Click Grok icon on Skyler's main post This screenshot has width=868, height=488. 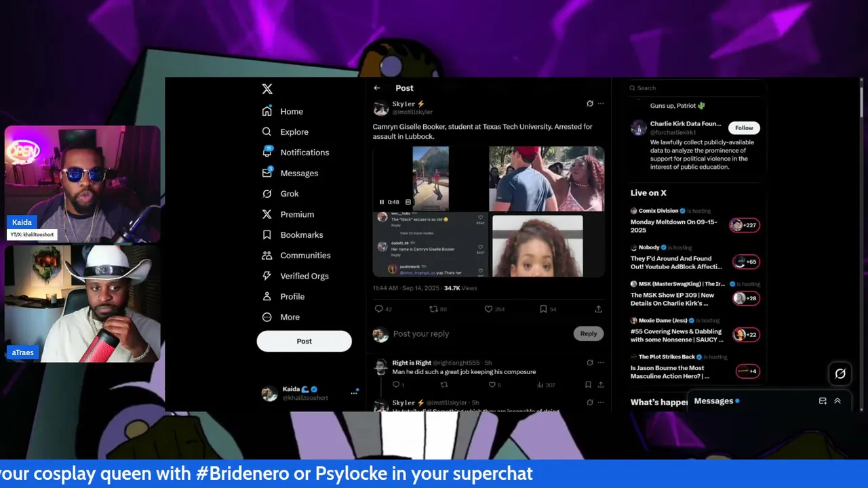pyautogui.click(x=590, y=104)
